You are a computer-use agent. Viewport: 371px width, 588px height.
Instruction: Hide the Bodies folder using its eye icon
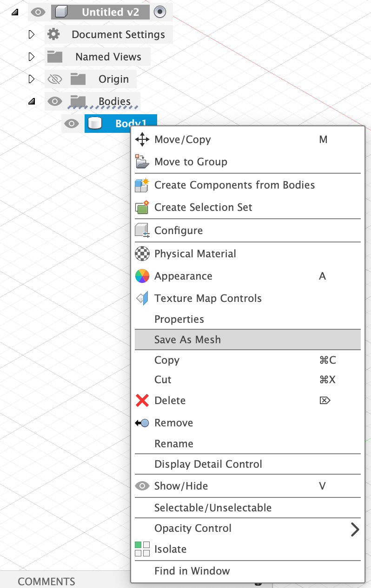point(55,101)
